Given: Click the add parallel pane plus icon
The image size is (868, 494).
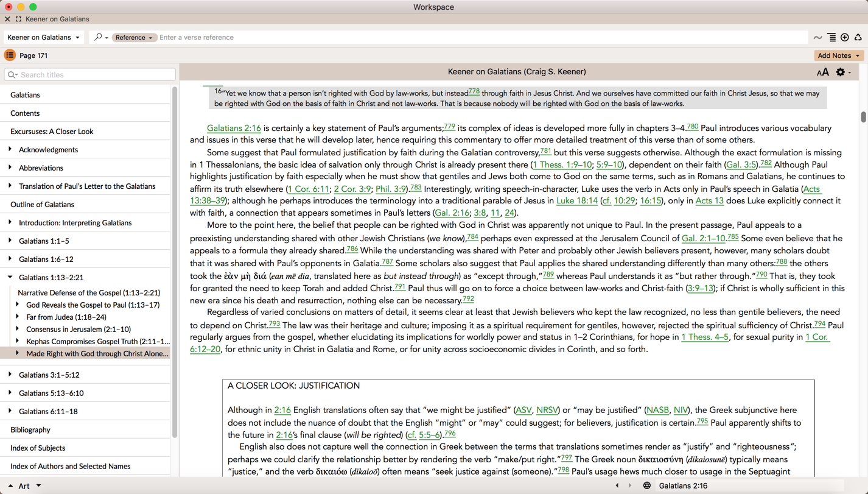Looking at the screenshot, I should [x=845, y=38].
